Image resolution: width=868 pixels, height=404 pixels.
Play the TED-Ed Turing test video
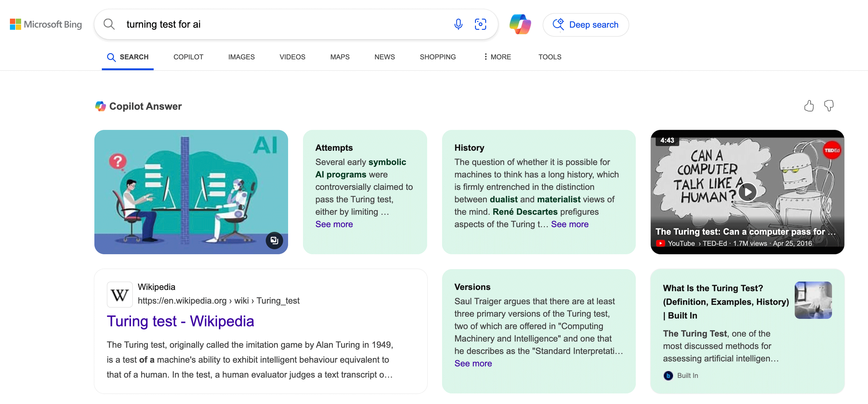pos(747,192)
